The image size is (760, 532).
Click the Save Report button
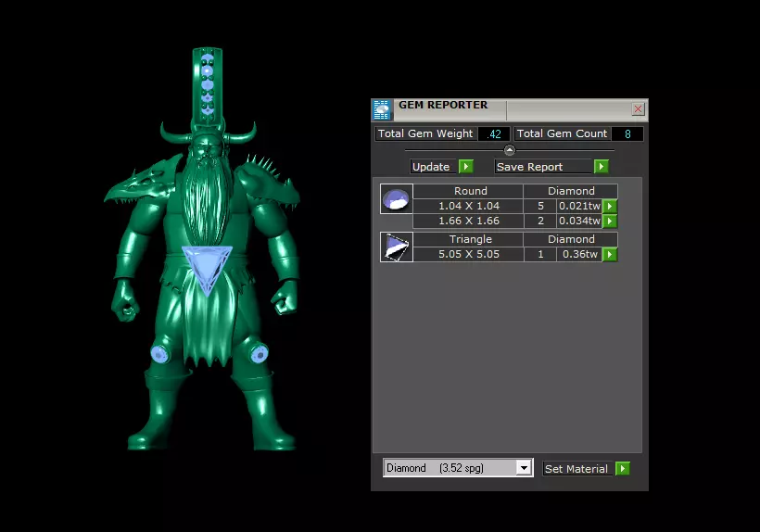click(x=543, y=167)
